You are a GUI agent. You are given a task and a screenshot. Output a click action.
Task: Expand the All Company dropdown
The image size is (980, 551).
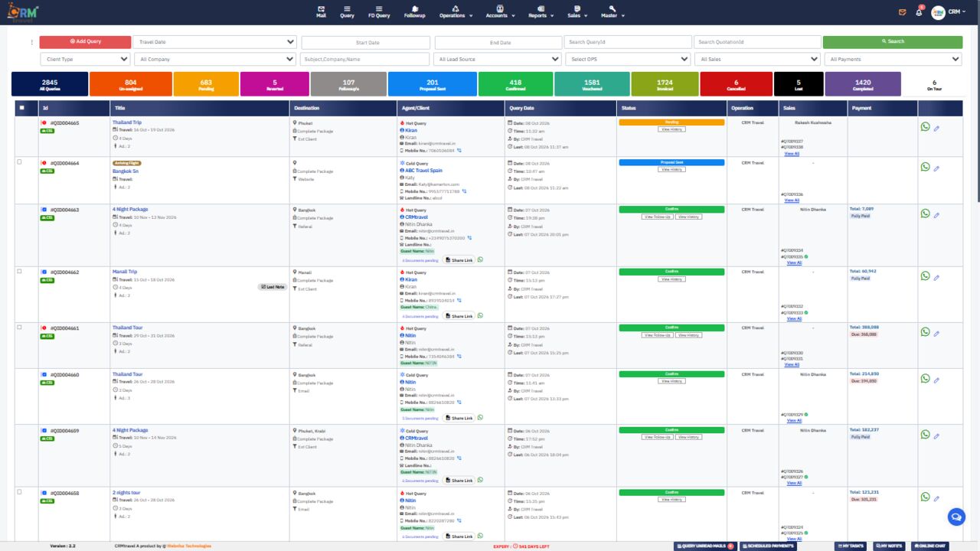(x=214, y=59)
